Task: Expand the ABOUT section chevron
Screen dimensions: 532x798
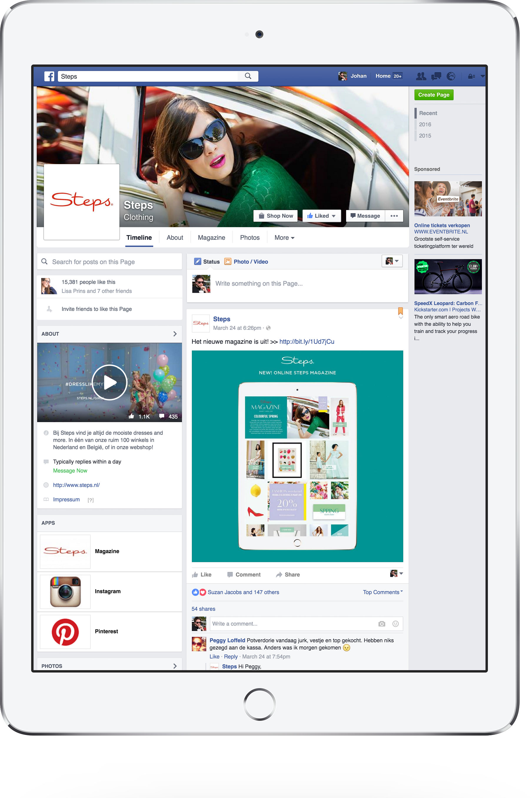Action: pos(175,334)
